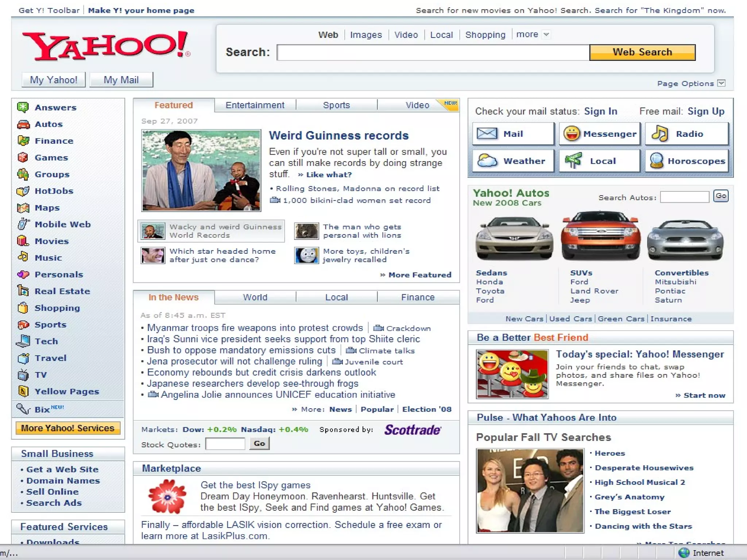Viewport: 747px width, 560px height.
Task: Expand the more search options dropdown
Action: [x=546, y=35]
